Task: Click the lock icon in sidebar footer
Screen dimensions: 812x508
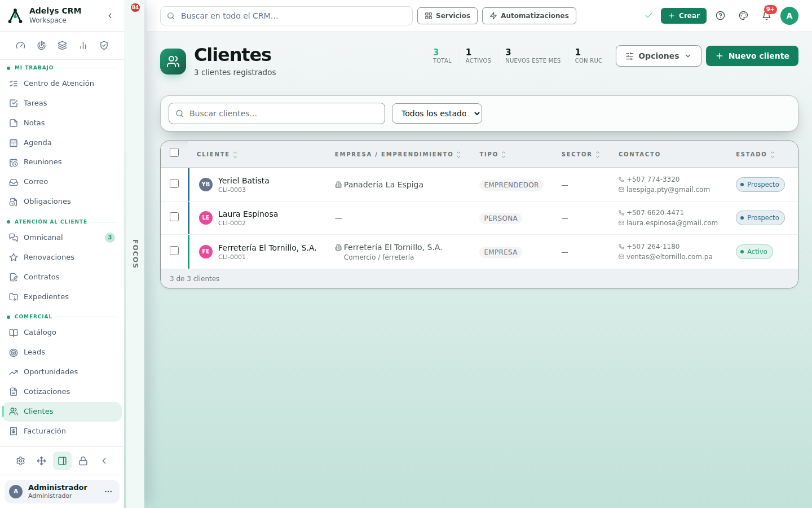Action: point(83,461)
